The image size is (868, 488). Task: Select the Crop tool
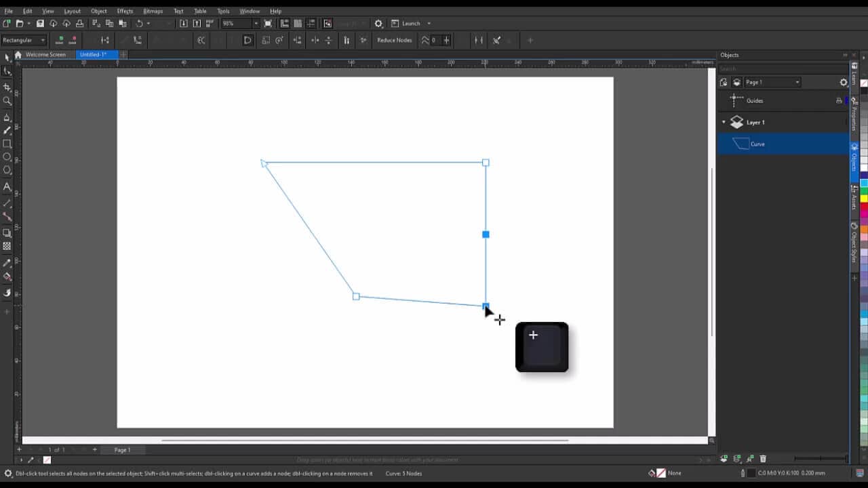pyautogui.click(x=7, y=87)
